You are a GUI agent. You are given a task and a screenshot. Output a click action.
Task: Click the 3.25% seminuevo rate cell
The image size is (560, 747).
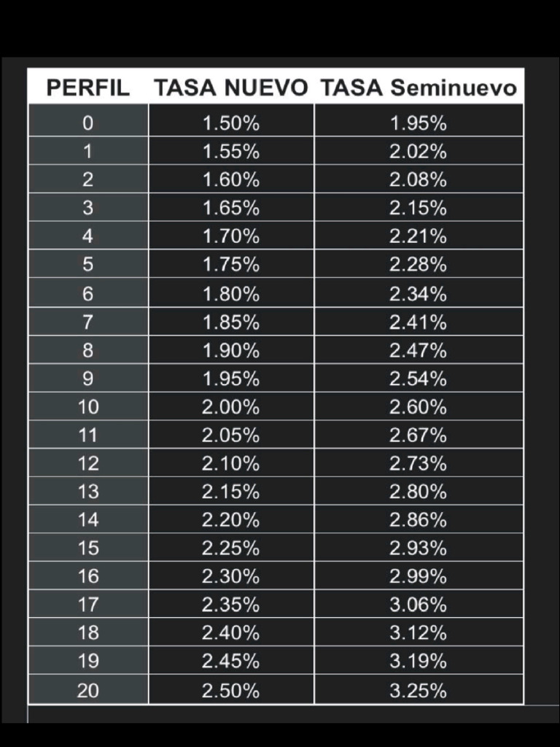point(419,690)
